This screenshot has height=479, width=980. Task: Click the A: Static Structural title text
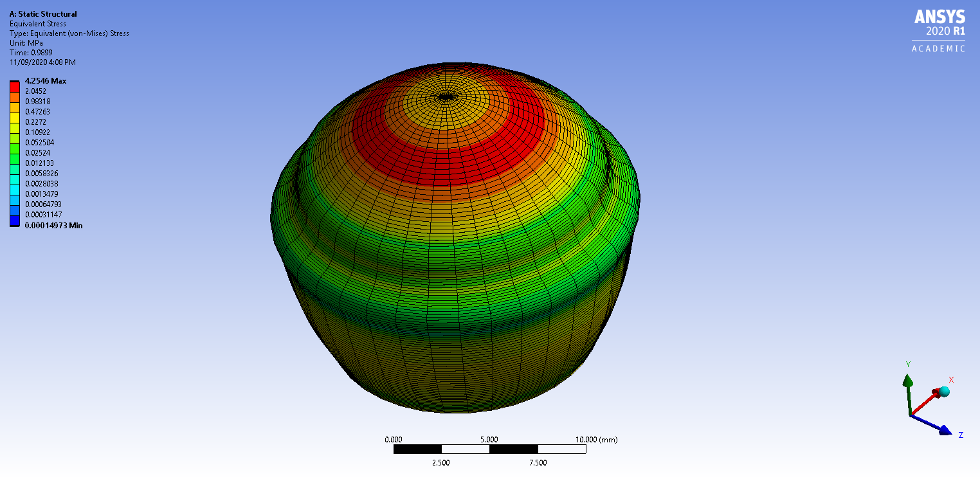point(43,14)
